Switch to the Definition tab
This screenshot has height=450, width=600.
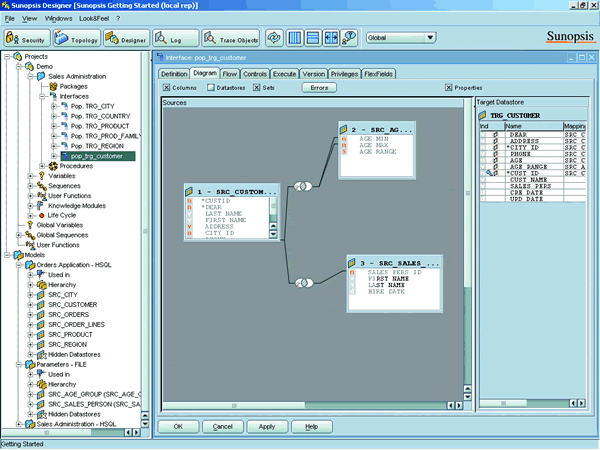174,74
